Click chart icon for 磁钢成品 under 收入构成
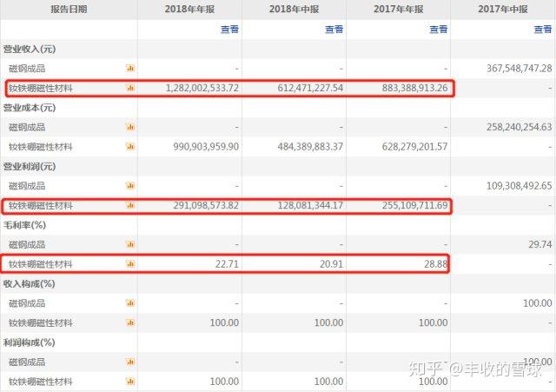 tap(130, 303)
